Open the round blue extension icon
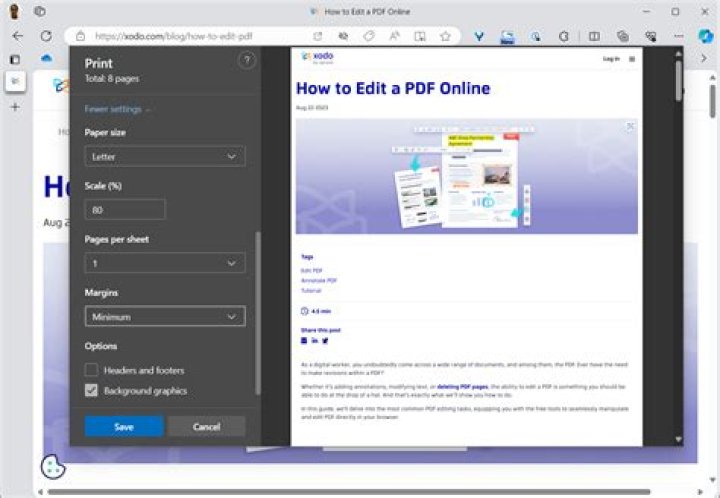This screenshot has height=498, width=720. (535, 36)
